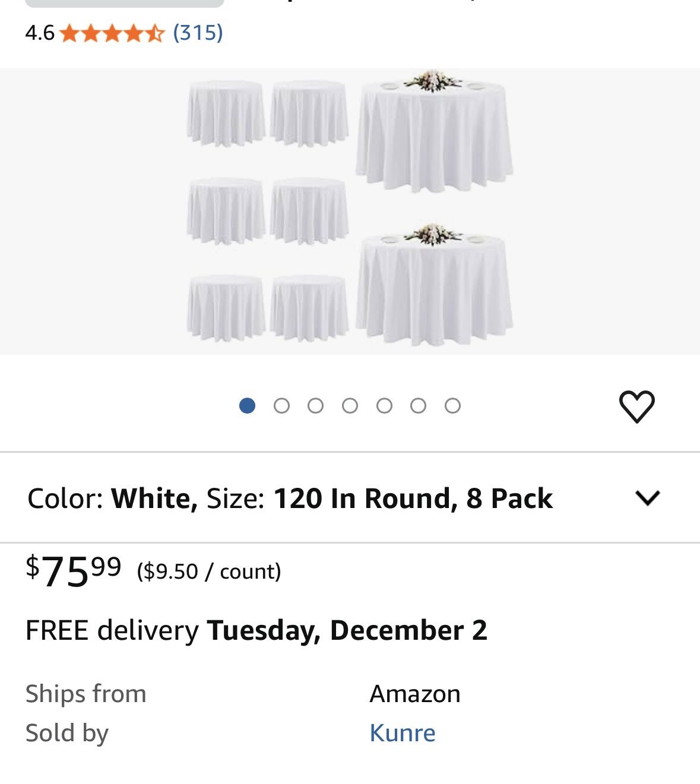The image size is (700, 784).
Task: Visit the Kunre seller page
Action: click(x=404, y=733)
